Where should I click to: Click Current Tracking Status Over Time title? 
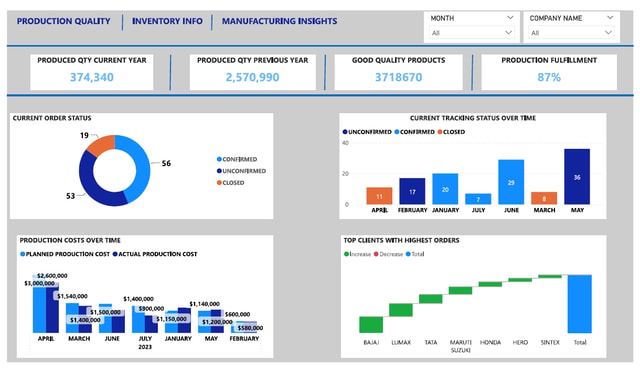coord(473,118)
